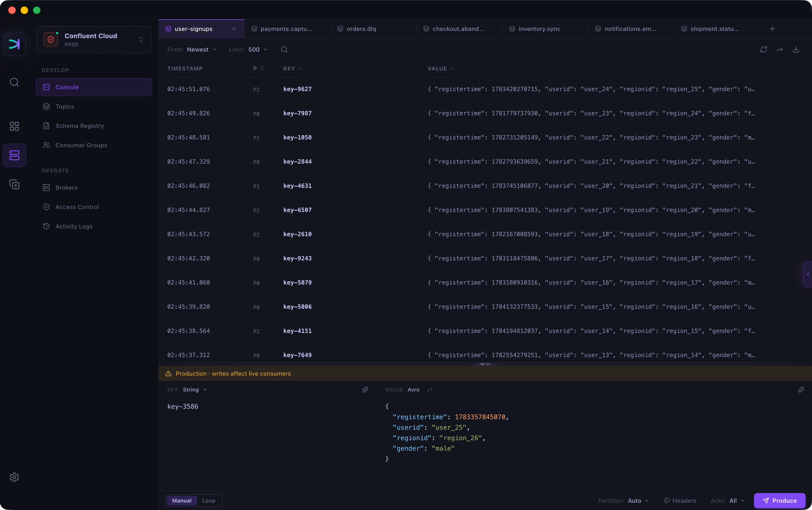Select the user-signups tab
This screenshot has width=812, height=510.
click(x=201, y=29)
